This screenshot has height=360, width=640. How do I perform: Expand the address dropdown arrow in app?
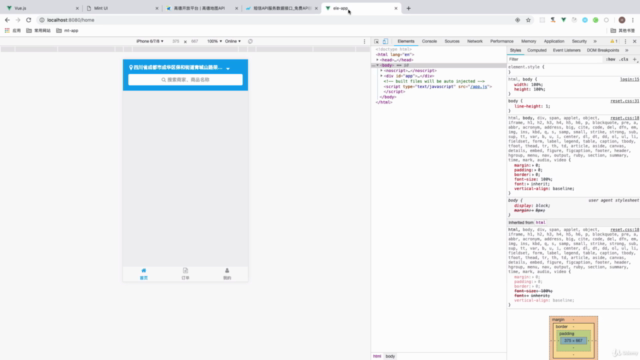click(228, 68)
